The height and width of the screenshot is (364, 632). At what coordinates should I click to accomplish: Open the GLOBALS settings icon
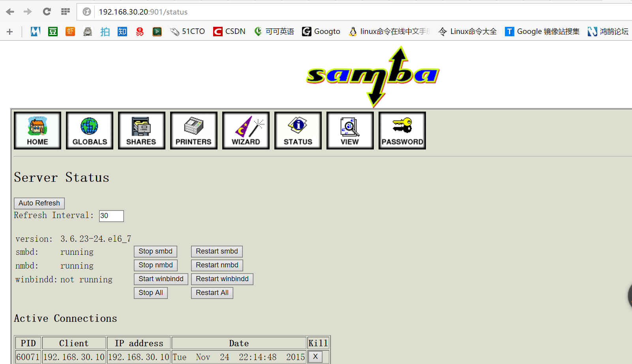[90, 131]
